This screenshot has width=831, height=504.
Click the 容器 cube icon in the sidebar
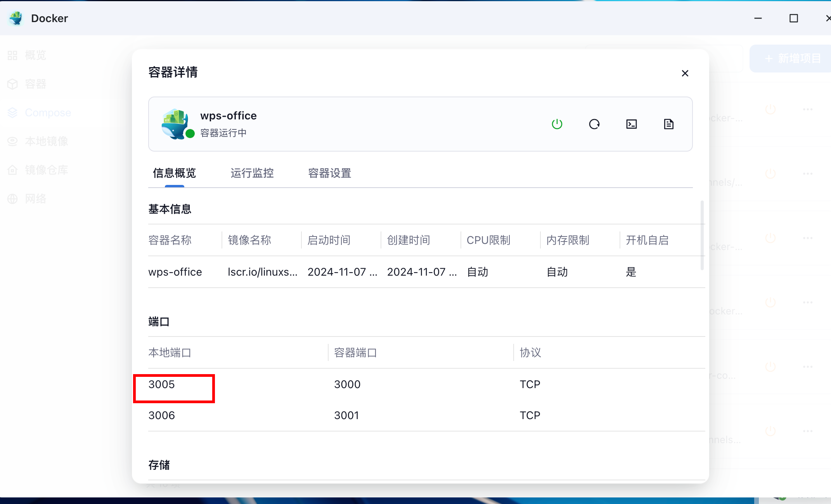click(12, 84)
